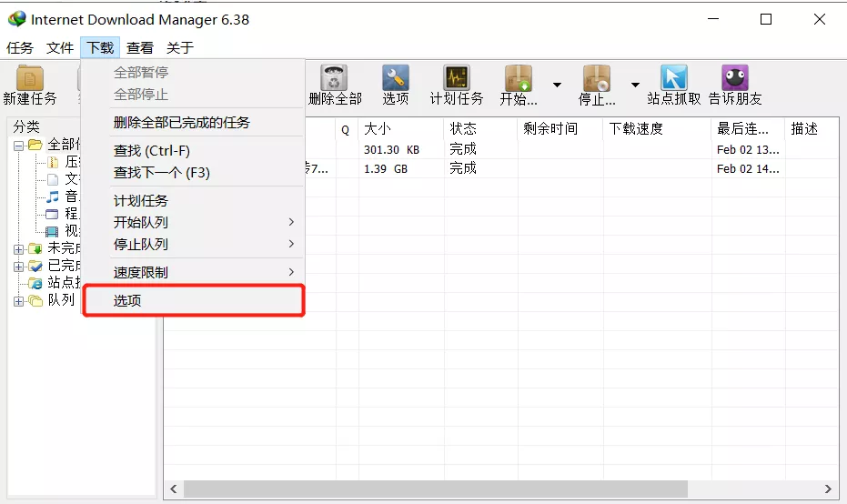Expand the 开始队列 submenu arrow

pyautogui.click(x=291, y=222)
